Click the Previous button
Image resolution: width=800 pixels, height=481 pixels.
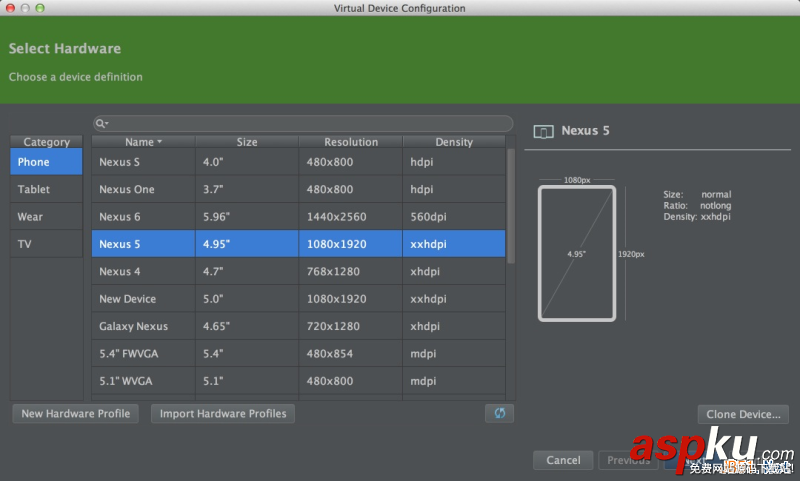(628, 460)
